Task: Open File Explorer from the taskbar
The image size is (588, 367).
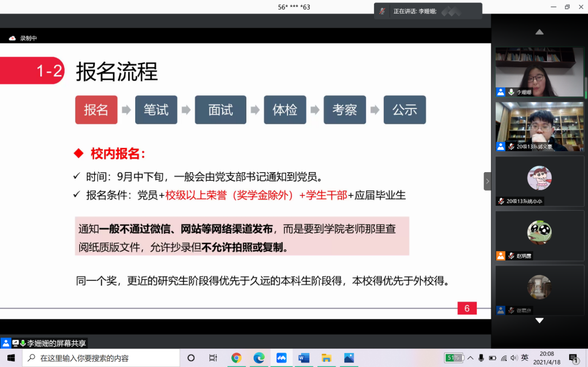Action: 326,358
